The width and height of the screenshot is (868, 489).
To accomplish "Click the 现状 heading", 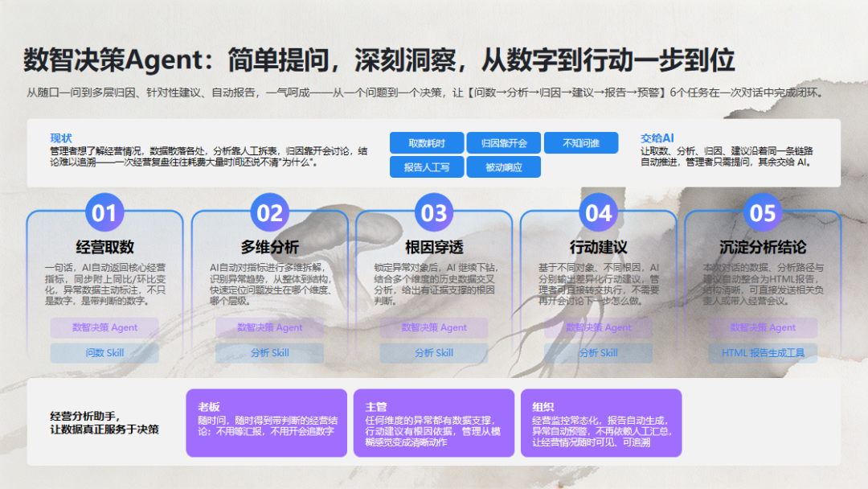I will [x=61, y=138].
